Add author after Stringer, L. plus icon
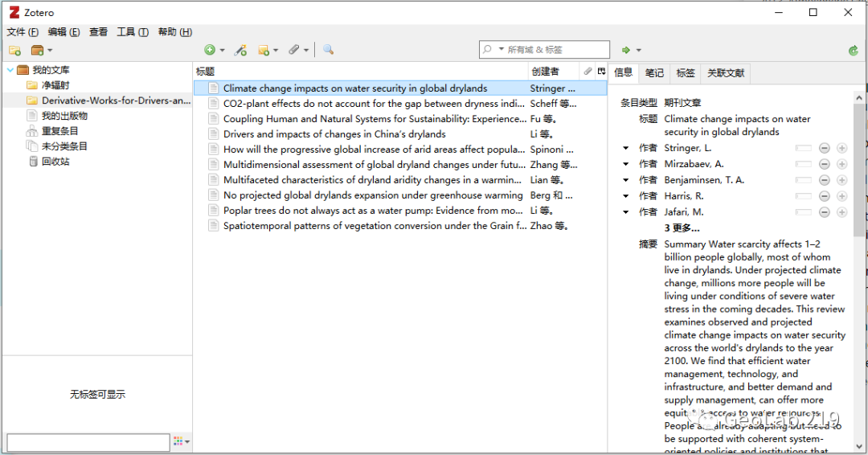The height and width of the screenshot is (455, 868). [x=842, y=148]
